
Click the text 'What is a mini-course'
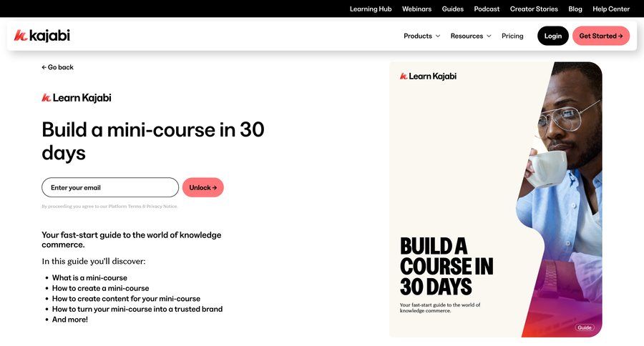(89, 278)
